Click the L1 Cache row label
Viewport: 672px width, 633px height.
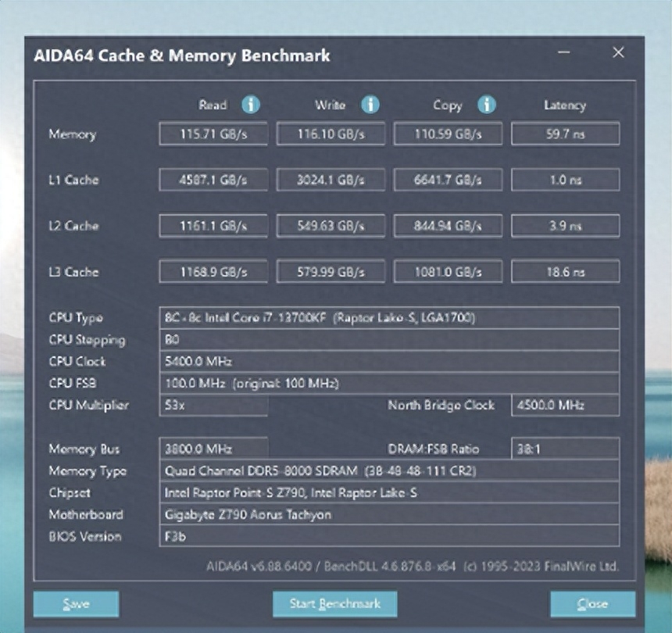click(73, 180)
